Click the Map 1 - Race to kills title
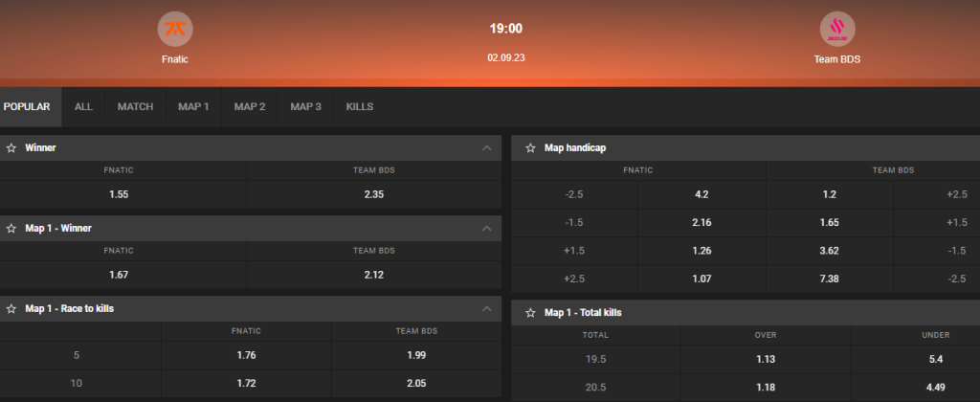This screenshot has width=980, height=402. (69, 309)
